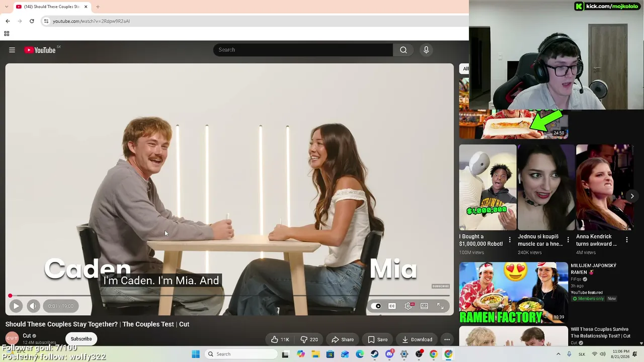Show hidden system tray icons
Viewport: 644px width, 362px height.
point(558,354)
